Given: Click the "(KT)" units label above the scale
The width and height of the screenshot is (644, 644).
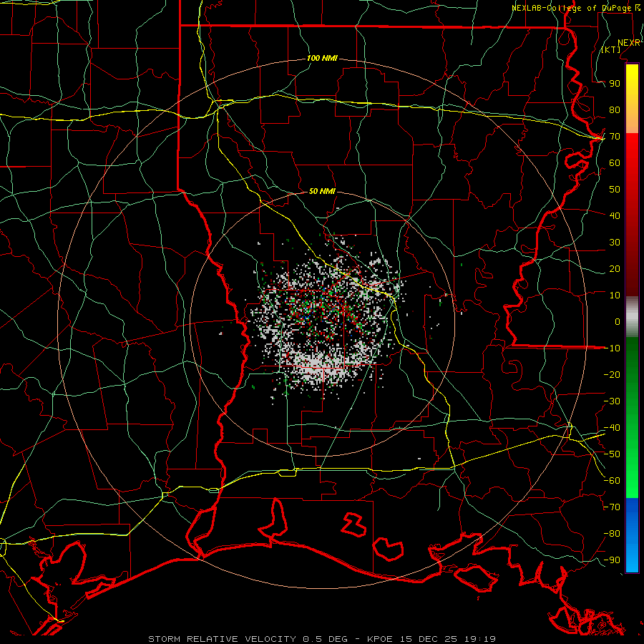Looking at the screenshot, I should [611, 49].
